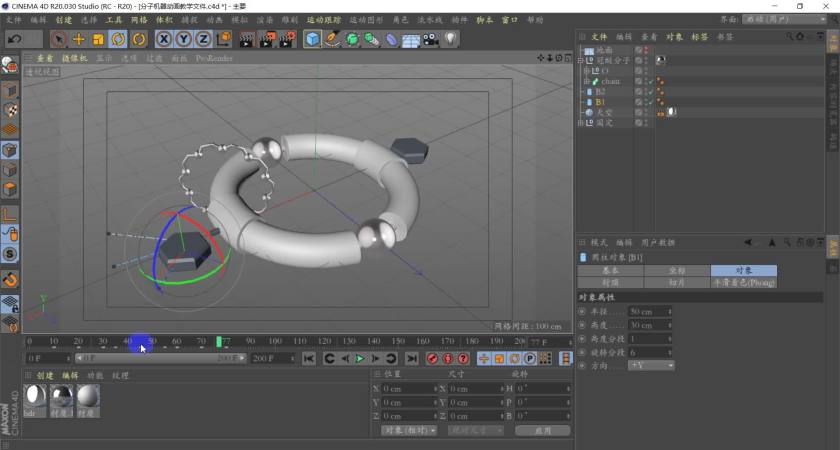Click the Camera object icon
The image size is (840, 450).
[x=430, y=39]
